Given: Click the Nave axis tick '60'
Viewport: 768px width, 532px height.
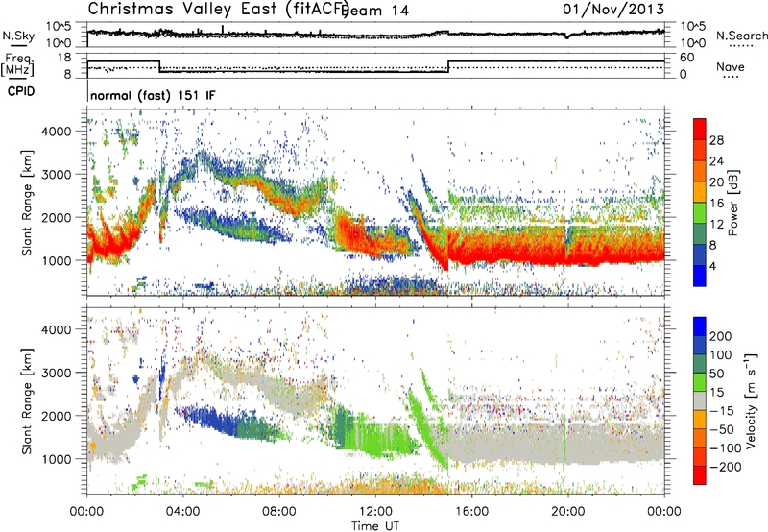Looking at the screenshot, I should point(686,58).
